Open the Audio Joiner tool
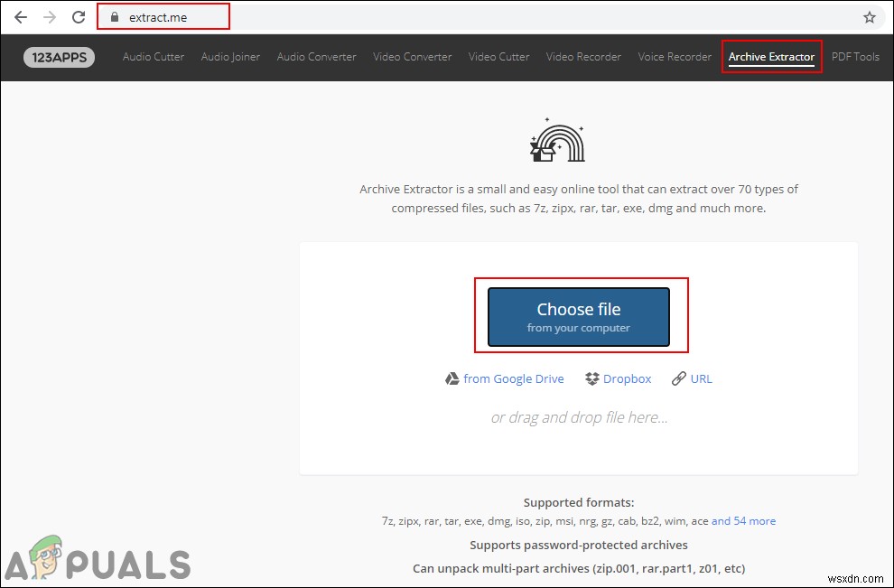Image resolution: width=894 pixels, height=588 pixels. click(229, 56)
